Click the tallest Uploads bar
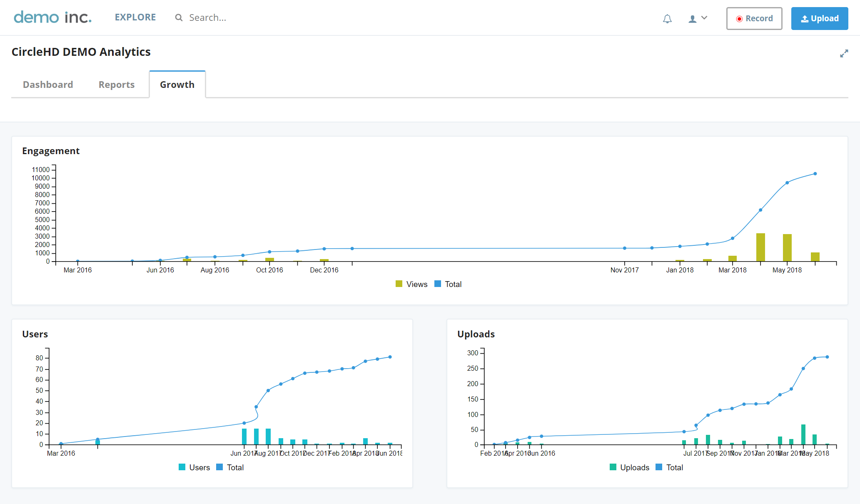The height and width of the screenshot is (504, 860). [803, 434]
